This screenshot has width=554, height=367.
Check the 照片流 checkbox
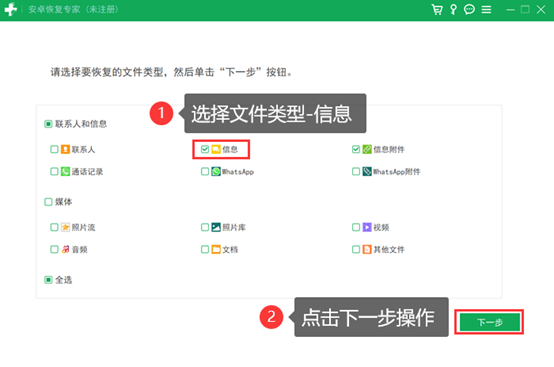pyautogui.click(x=54, y=227)
